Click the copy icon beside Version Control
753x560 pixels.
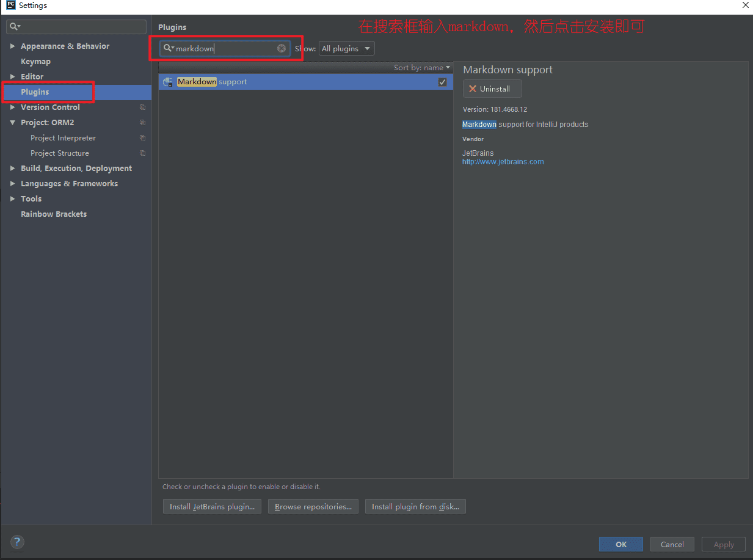point(142,107)
